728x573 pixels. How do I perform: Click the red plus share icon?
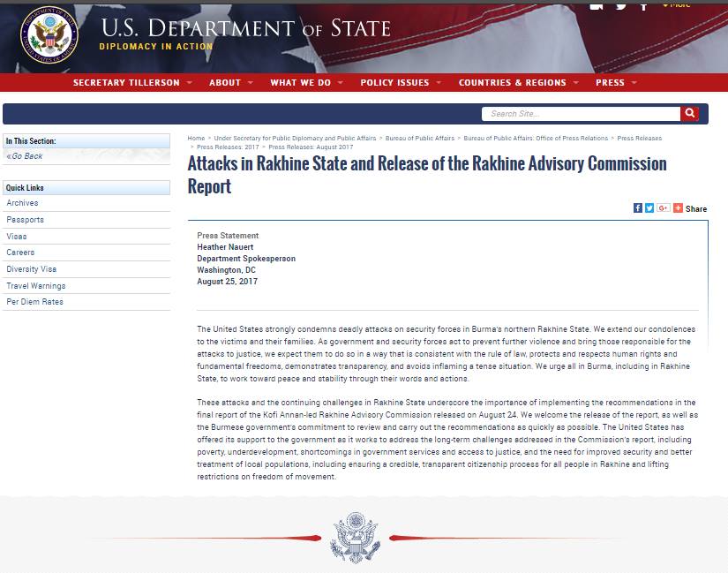click(678, 207)
